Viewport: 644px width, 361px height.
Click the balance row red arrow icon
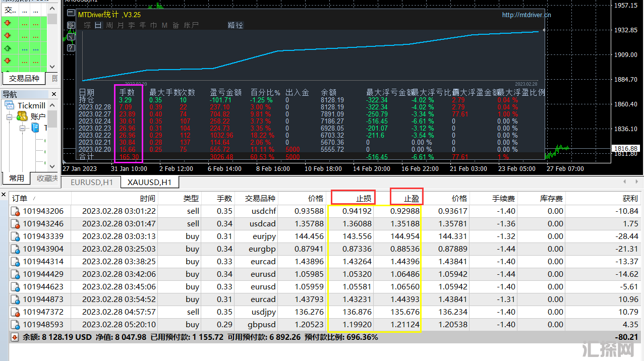(x=15, y=337)
